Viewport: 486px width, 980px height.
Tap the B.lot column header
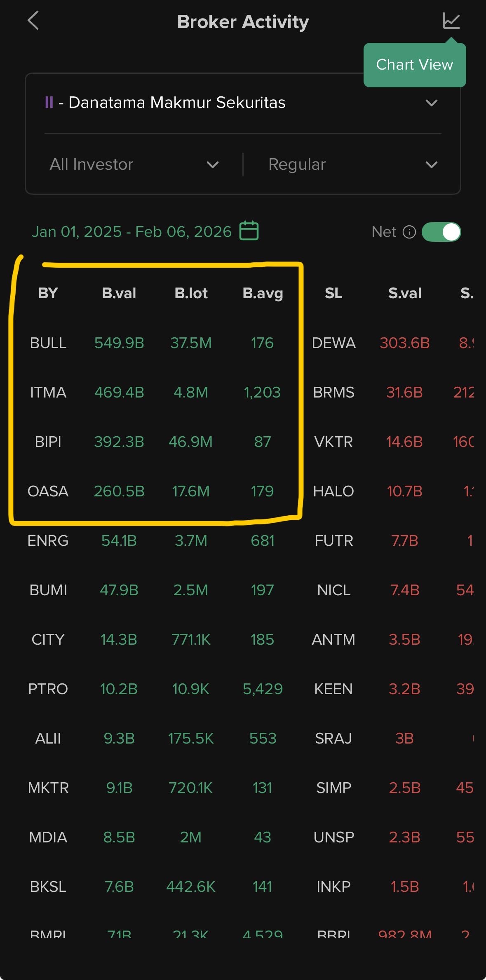191,293
